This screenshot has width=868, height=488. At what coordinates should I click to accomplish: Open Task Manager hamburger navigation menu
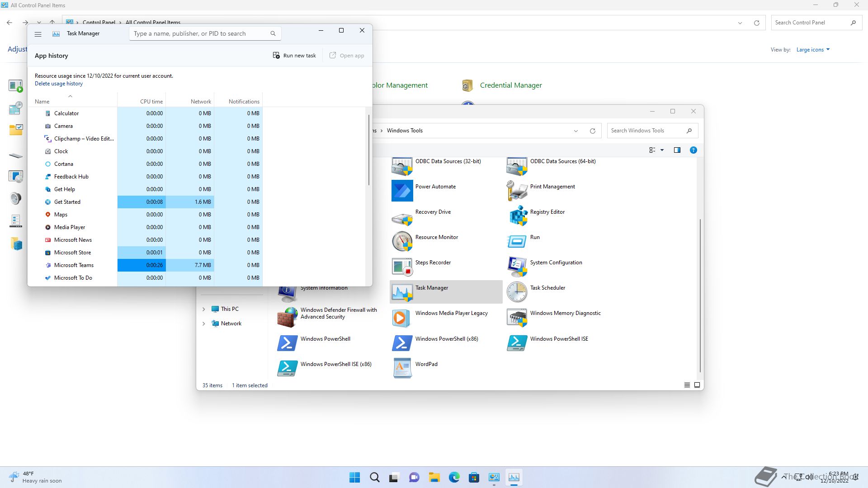coord(38,34)
